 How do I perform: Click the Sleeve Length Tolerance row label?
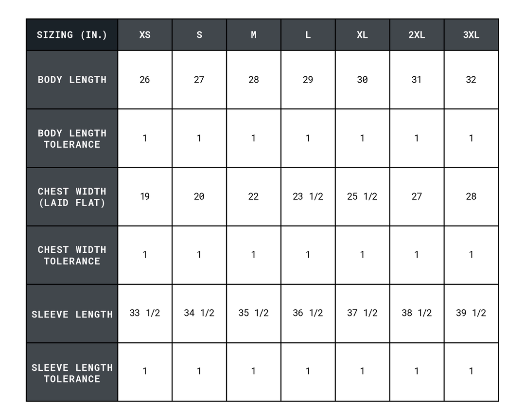[72, 372]
